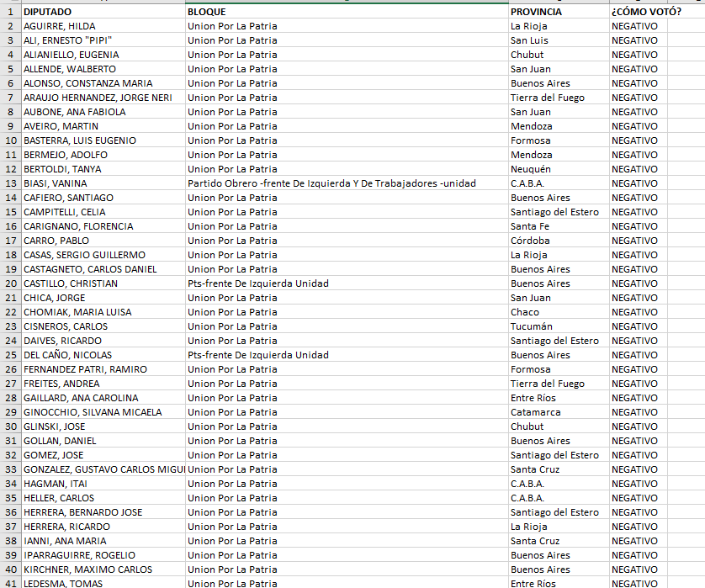Select Pts-frente De Izquierda Unidad in Del Caño row
Image resolution: width=705 pixels, height=588 pixels.
tap(347, 355)
